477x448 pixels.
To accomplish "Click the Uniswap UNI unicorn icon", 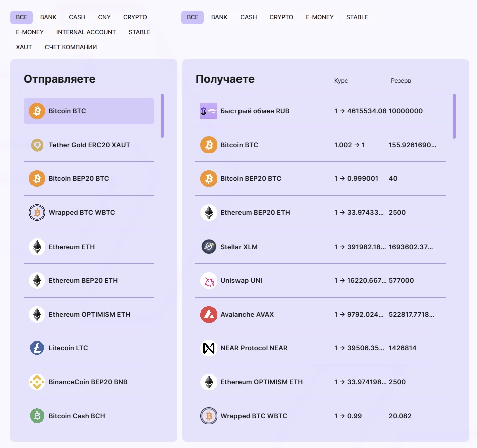I will click(x=209, y=280).
